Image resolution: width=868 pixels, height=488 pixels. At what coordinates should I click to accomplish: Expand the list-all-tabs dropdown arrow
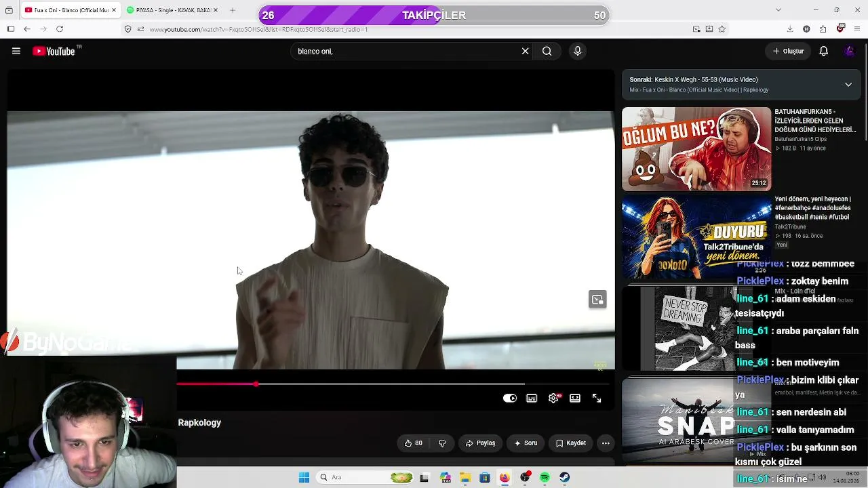coord(778,9)
